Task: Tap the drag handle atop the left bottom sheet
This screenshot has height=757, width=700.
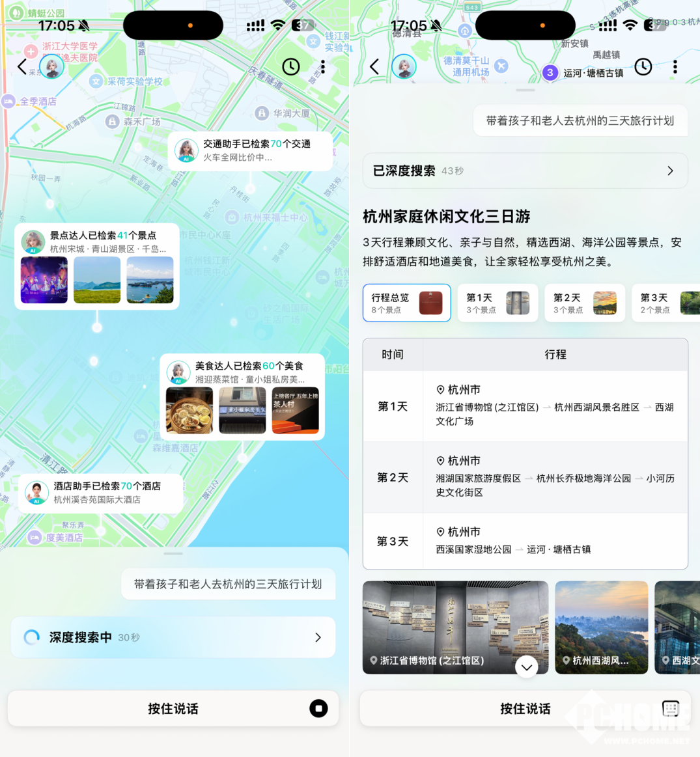Action: [x=173, y=554]
